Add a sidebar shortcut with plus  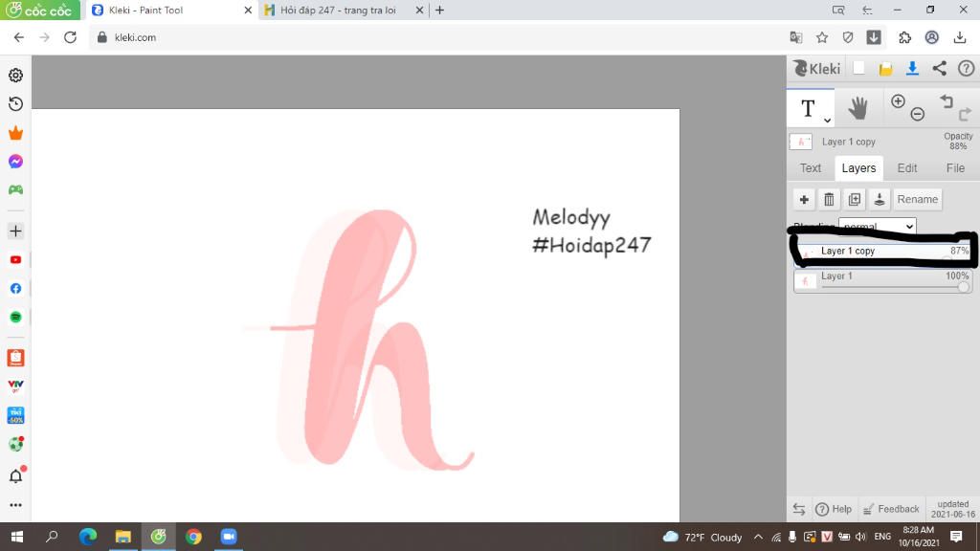pyautogui.click(x=15, y=231)
